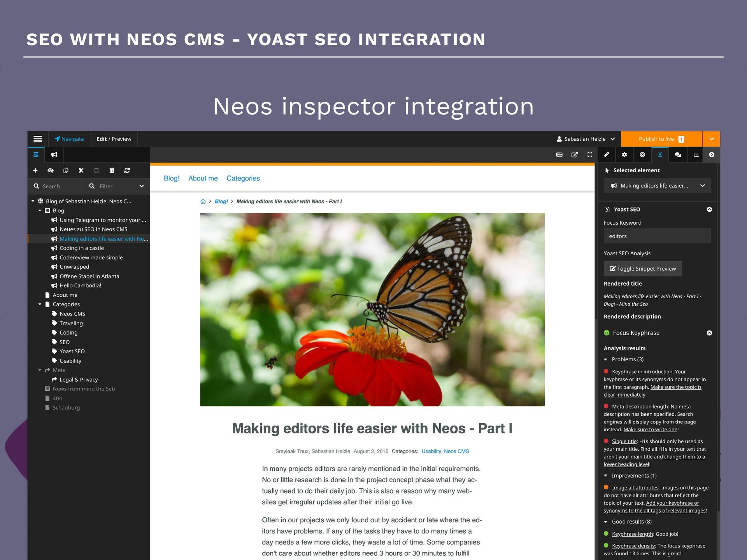Open the Yoast inspector tab
This screenshot has height=560, width=747.
pos(660,155)
